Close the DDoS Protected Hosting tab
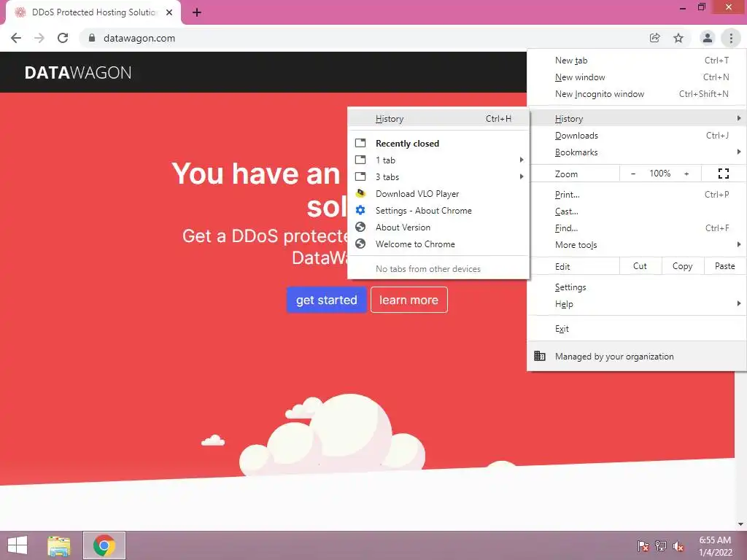Viewport: 747px width, 560px height. [169, 12]
